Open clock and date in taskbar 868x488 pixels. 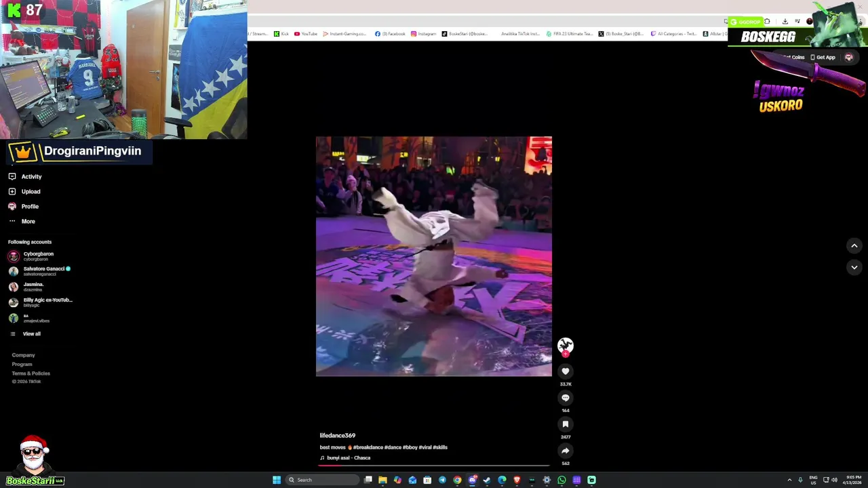[853, 480]
